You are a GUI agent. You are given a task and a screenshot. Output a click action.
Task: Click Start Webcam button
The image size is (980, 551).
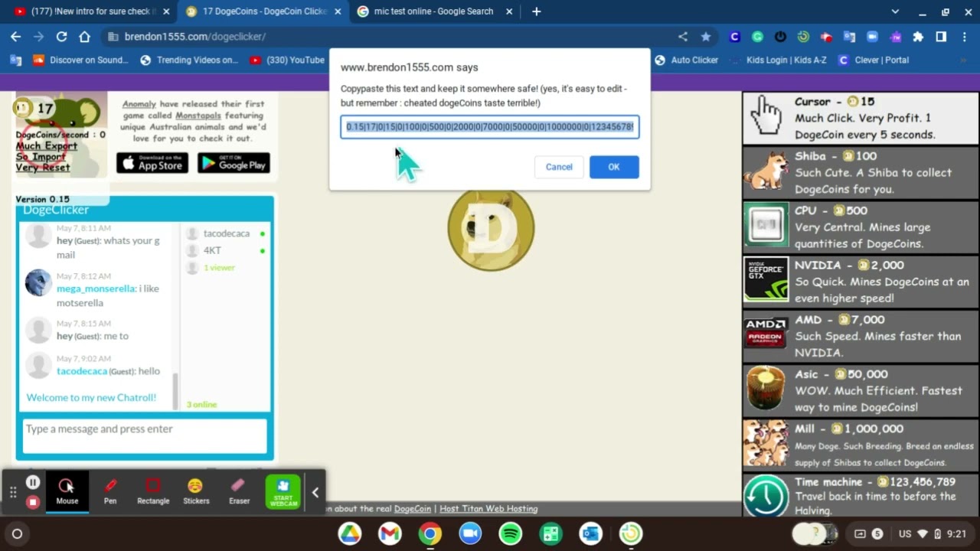click(283, 491)
